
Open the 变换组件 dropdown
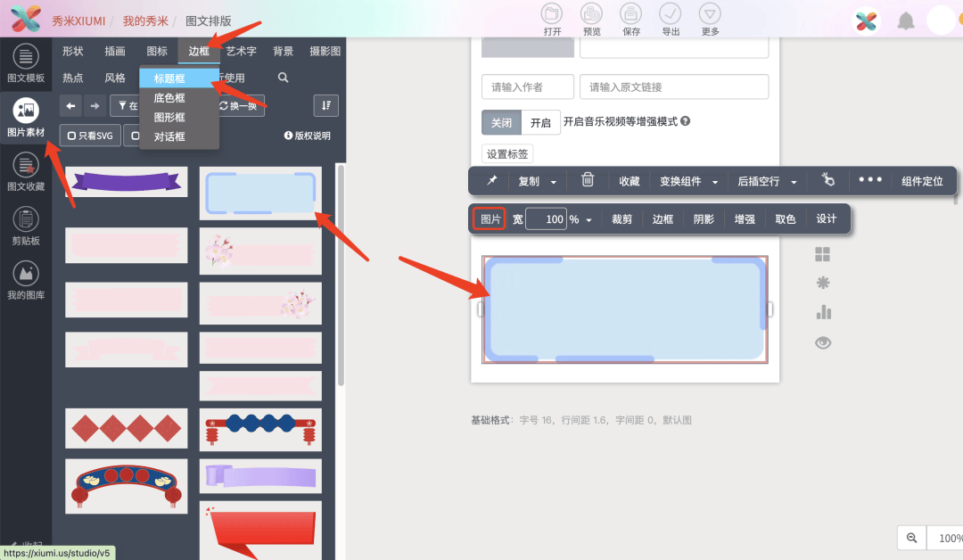(682, 180)
